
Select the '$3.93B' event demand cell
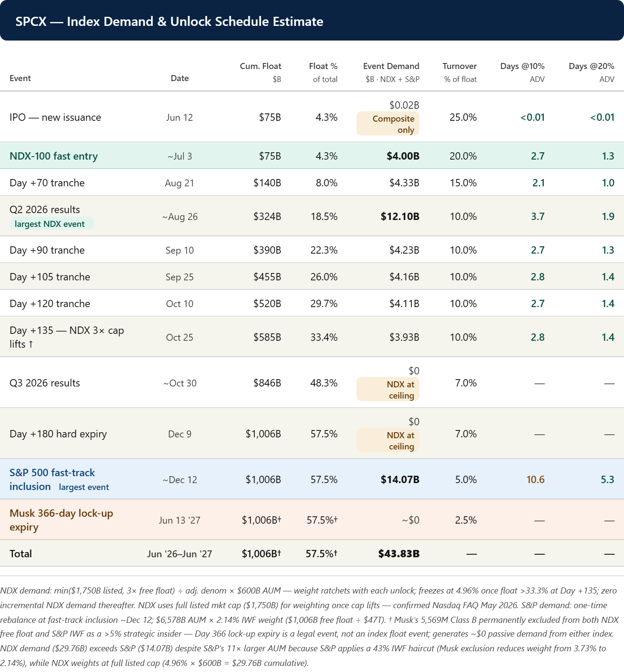(404, 337)
